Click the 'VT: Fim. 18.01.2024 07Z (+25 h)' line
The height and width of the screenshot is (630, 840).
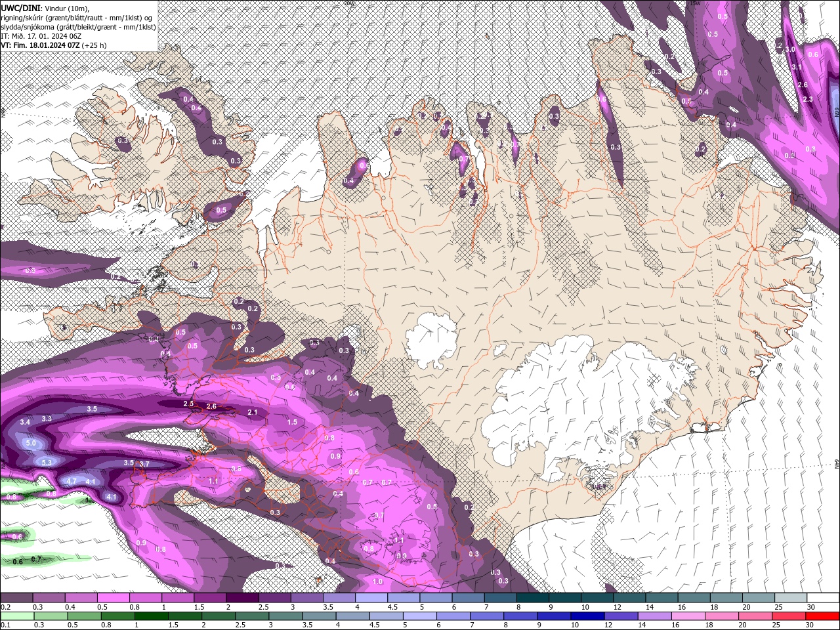[x=54, y=45]
